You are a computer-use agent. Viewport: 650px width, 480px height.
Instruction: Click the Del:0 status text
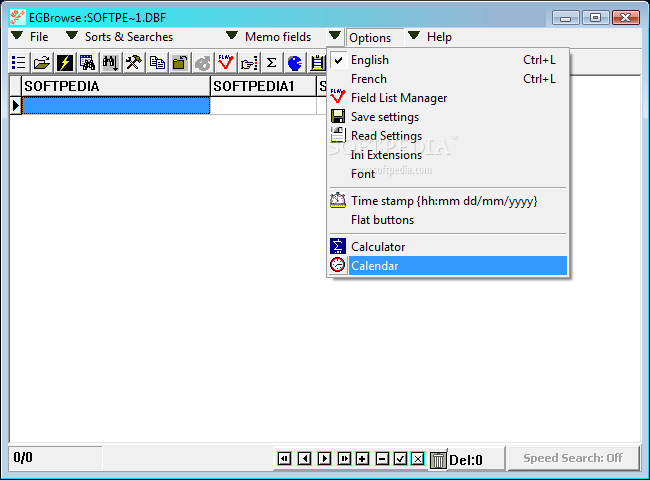pyautogui.click(x=466, y=460)
